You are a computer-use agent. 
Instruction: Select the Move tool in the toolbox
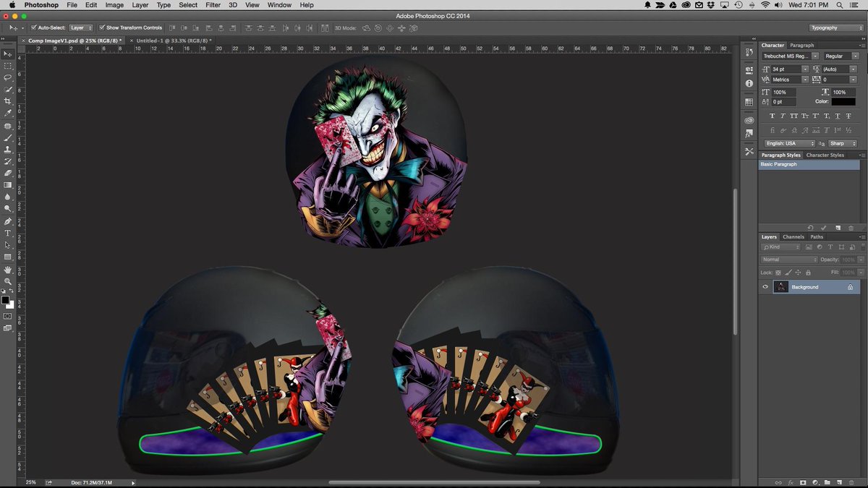8,54
